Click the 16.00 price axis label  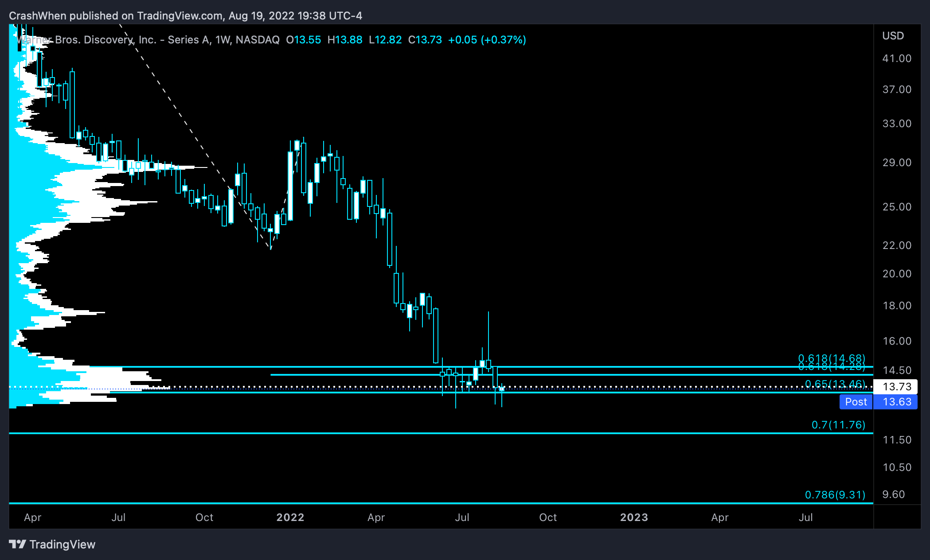(x=897, y=341)
